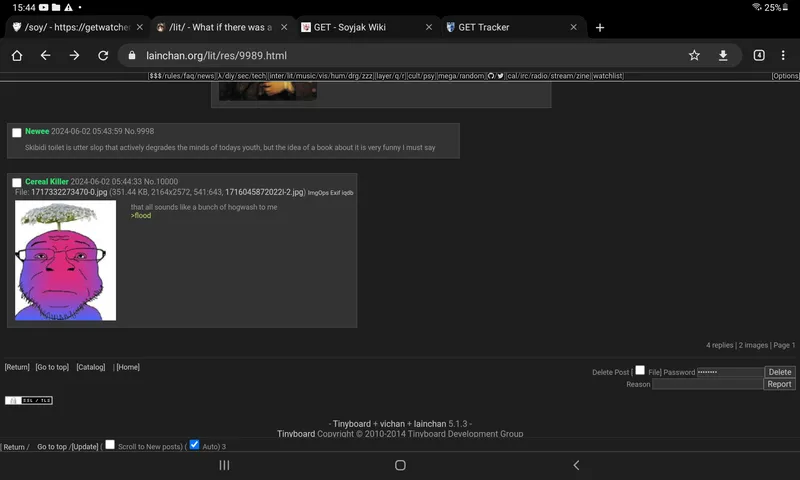Open the [Catalog] link
This screenshot has height=480, width=800.
coord(90,367)
